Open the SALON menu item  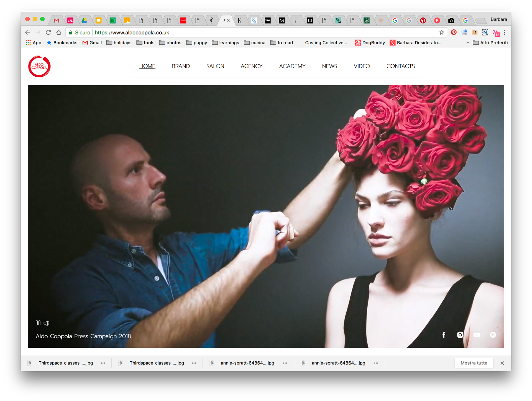(215, 66)
